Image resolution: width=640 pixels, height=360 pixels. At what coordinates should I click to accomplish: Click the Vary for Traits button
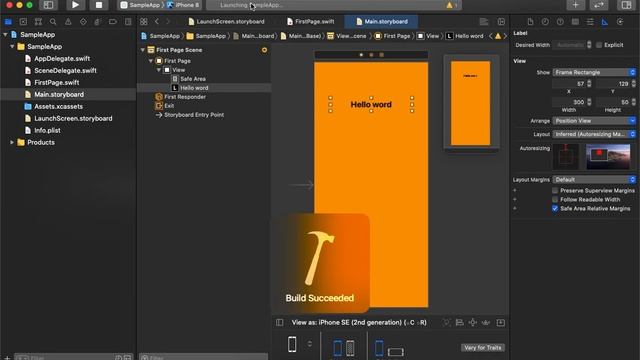pos(483,348)
